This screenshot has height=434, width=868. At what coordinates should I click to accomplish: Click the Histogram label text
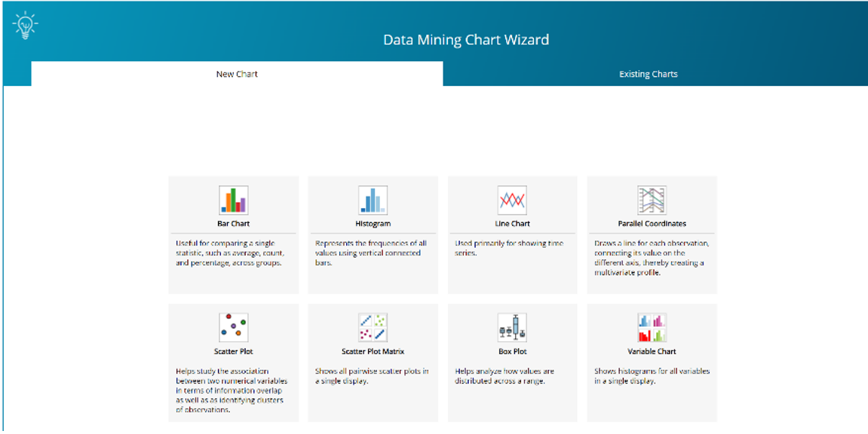(x=373, y=223)
